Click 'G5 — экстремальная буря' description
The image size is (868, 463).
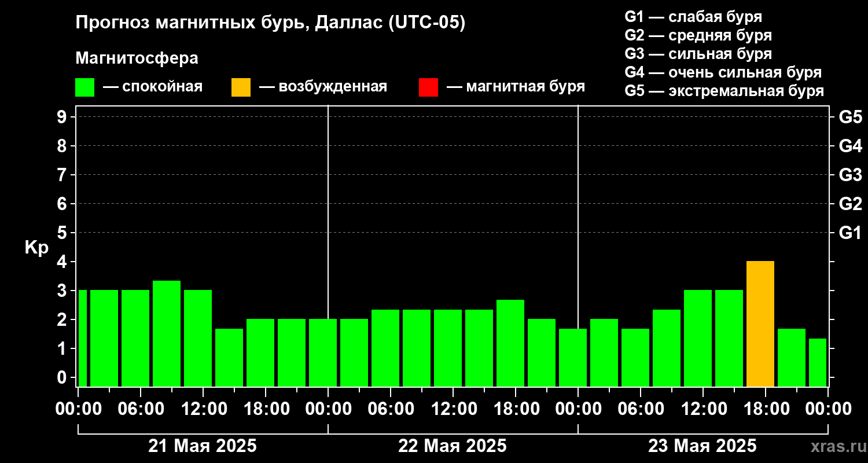(724, 91)
